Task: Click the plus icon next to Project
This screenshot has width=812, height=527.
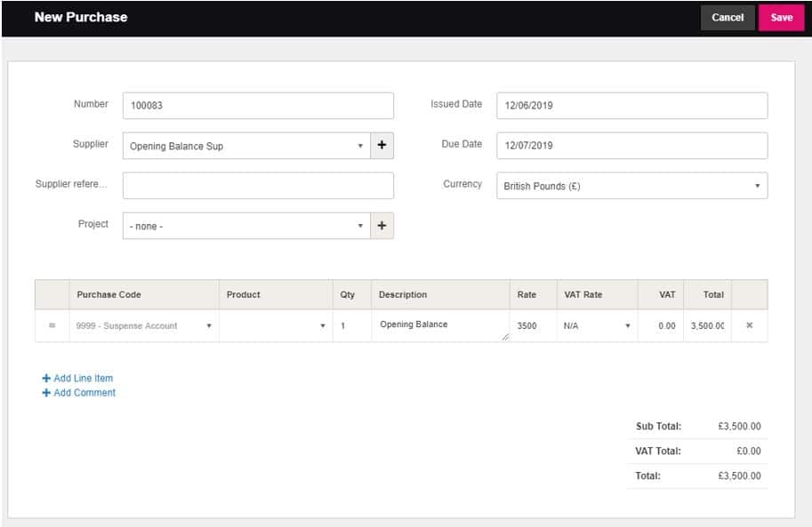Action: [382, 226]
